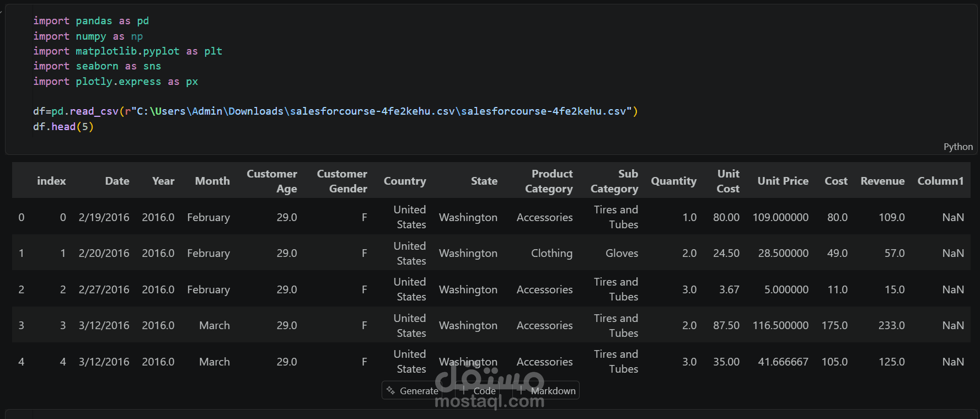Viewport: 980px width, 419px height.
Task: Click the Unit Price column header
Action: click(783, 181)
